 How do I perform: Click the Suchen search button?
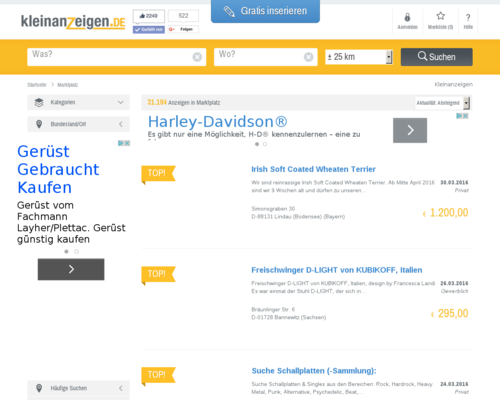click(436, 57)
